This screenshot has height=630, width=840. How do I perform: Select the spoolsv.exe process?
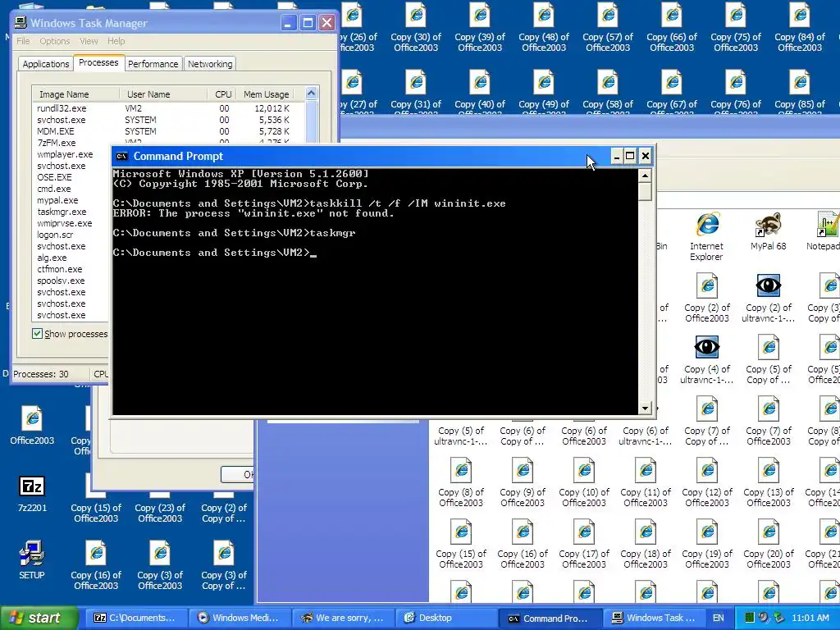click(x=61, y=281)
